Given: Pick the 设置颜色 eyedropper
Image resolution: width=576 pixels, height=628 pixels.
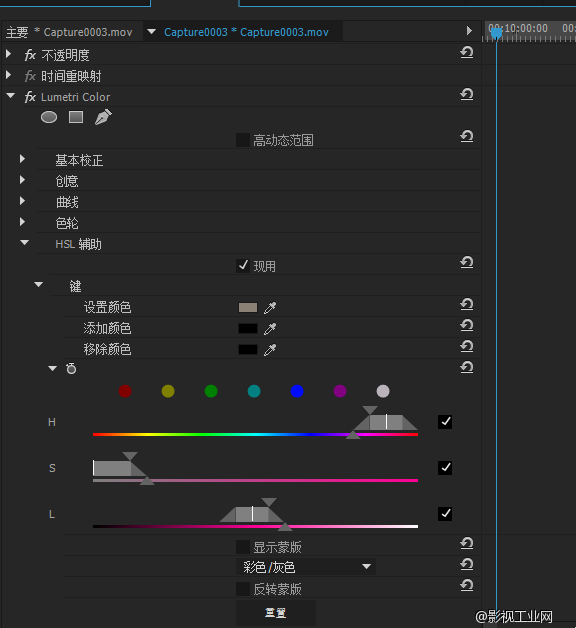Looking at the screenshot, I should pos(270,308).
